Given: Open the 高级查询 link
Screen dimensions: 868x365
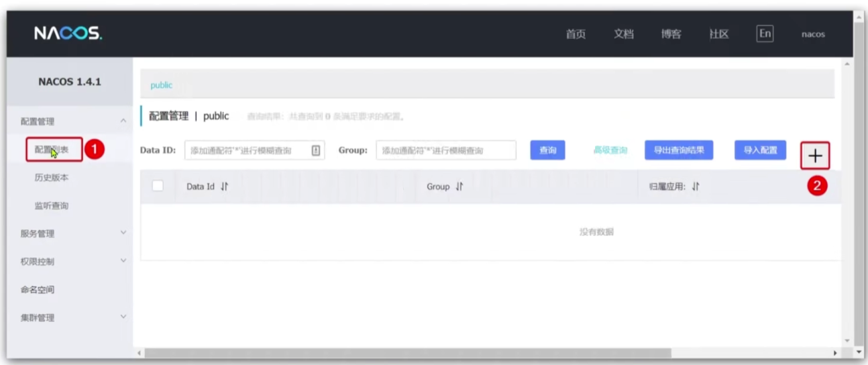Looking at the screenshot, I should [x=610, y=150].
